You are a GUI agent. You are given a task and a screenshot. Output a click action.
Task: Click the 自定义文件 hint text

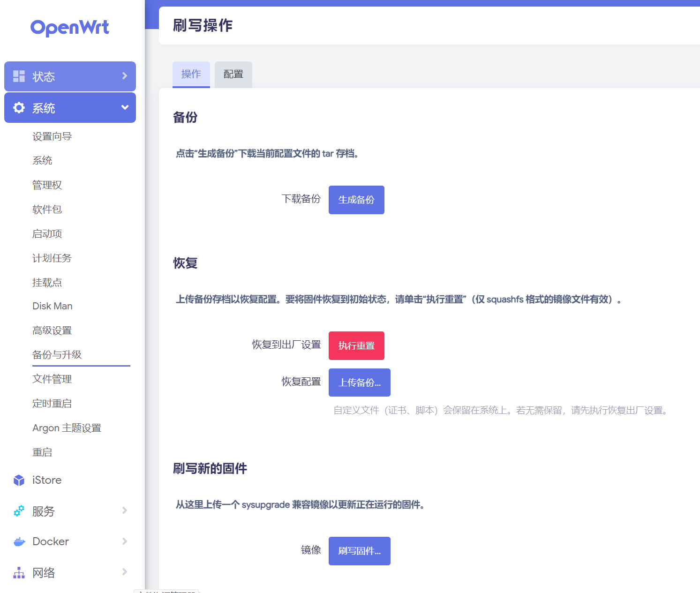[x=502, y=411]
